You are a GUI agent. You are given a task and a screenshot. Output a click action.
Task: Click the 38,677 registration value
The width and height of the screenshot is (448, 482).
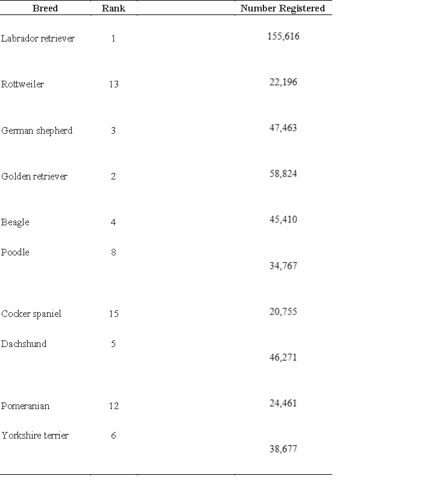coord(283,449)
